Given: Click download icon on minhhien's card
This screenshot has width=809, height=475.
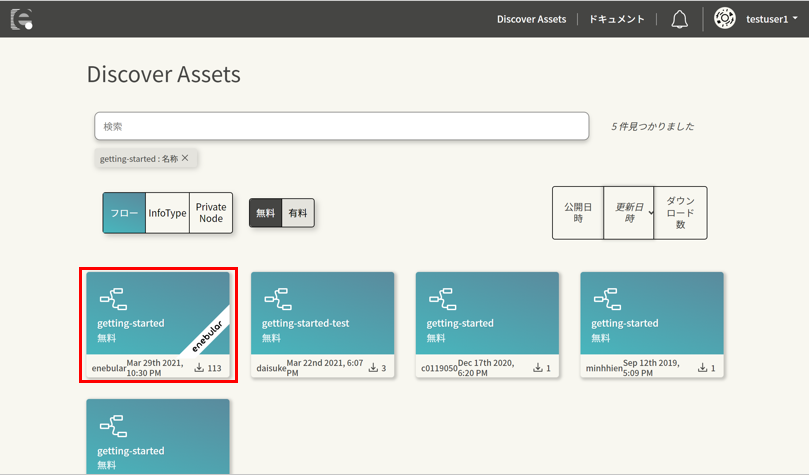Looking at the screenshot, I should 702,368.
